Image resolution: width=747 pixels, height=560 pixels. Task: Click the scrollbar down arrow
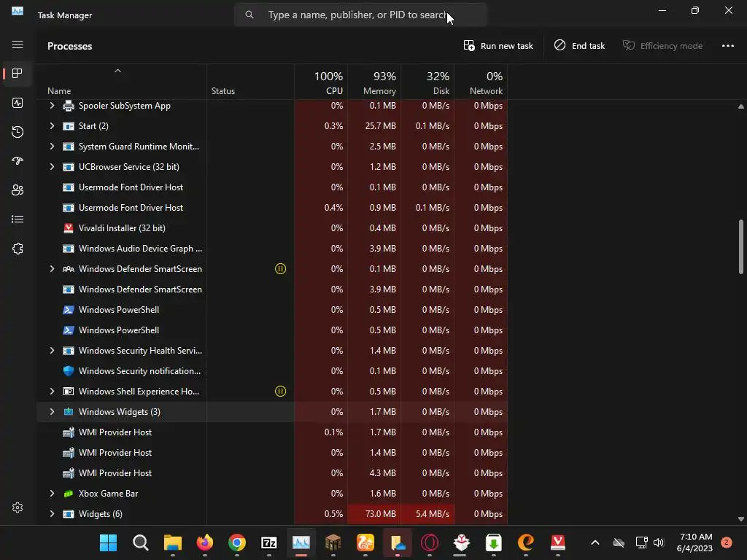pos(741,519)
